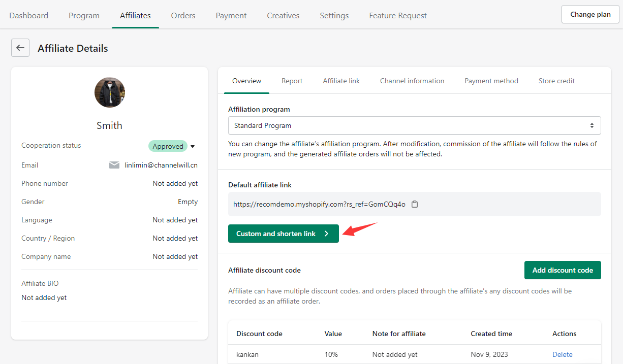The width and height of the screenshot is (623, 364).
Task: Copy the default affiliate link via clipboard icon
Action: [x=415, y=204]
